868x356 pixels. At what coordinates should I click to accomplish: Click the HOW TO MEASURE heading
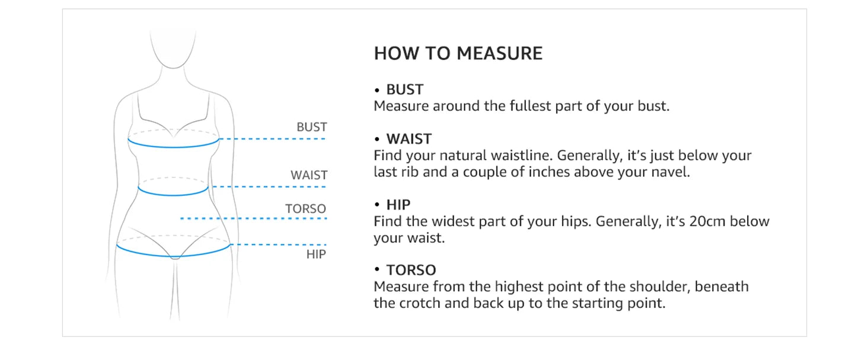click(458, 53)
